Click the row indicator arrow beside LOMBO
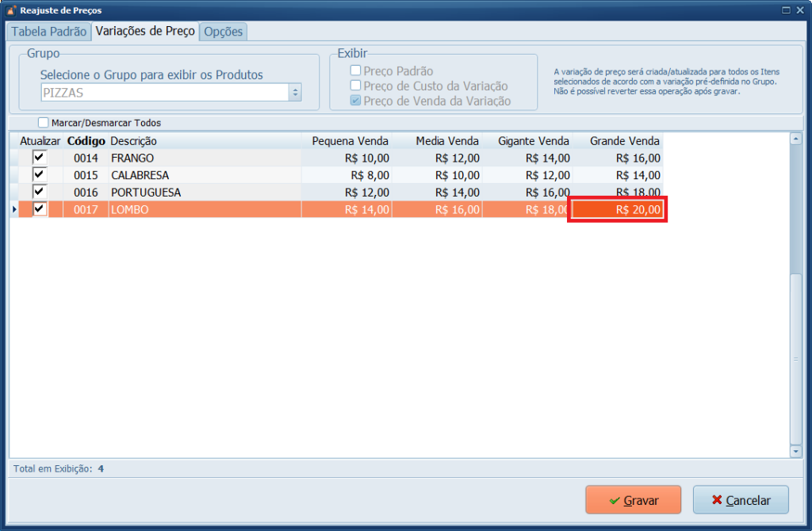 (x=13, y=209)
